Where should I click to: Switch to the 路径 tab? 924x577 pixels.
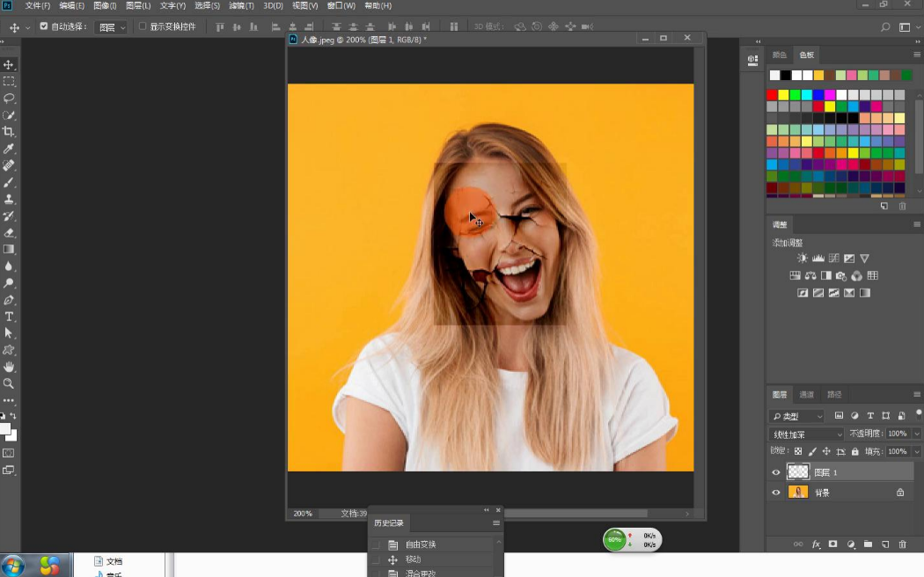(834, 394)
